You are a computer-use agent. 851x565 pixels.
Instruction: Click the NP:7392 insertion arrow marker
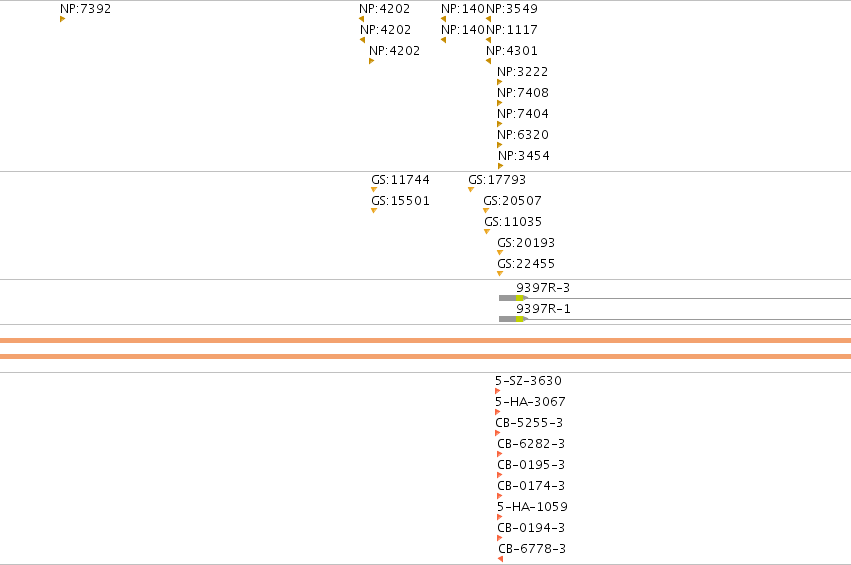(62, 19)
